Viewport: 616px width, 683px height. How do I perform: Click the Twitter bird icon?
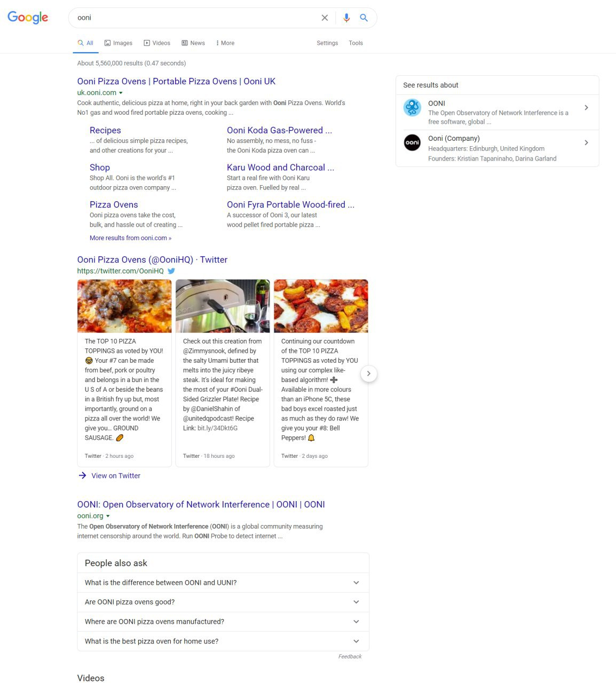pos(171,271)
